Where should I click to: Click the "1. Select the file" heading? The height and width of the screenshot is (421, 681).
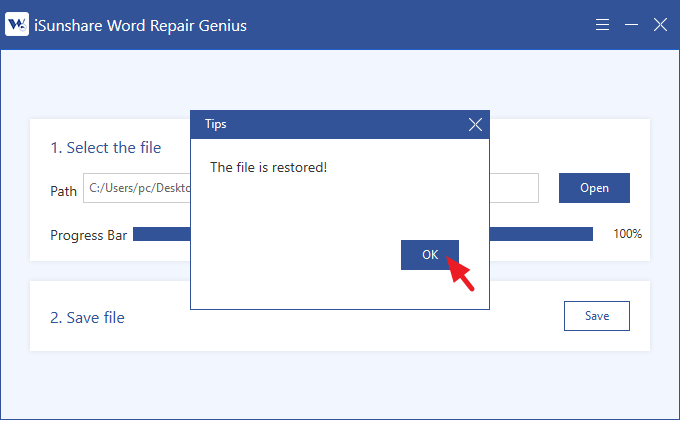click(x=106, y=148)
